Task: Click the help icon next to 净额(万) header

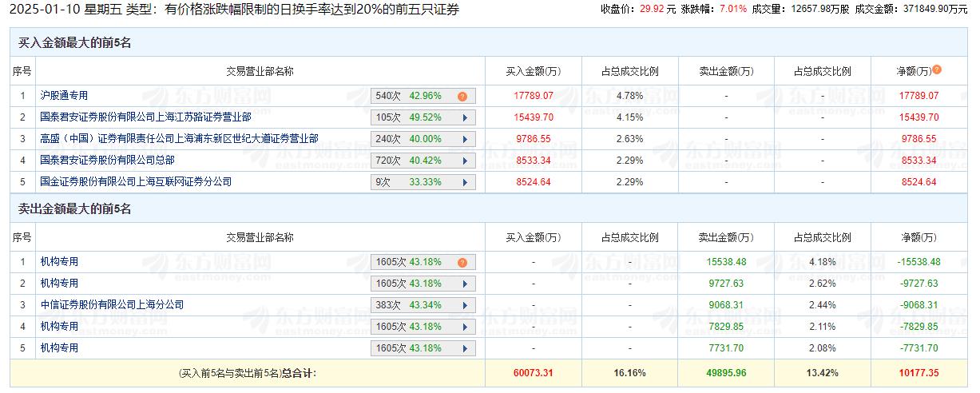Action: click(937, 69)
